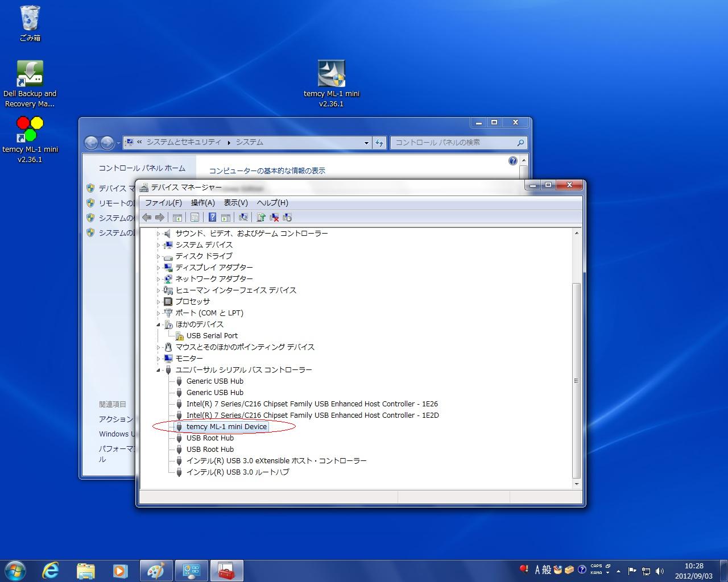Select temcy ML-1 mini traffic-light shortcut icon
The height and width of the screenshot is (582, 728).
click(x=30, y=139)
